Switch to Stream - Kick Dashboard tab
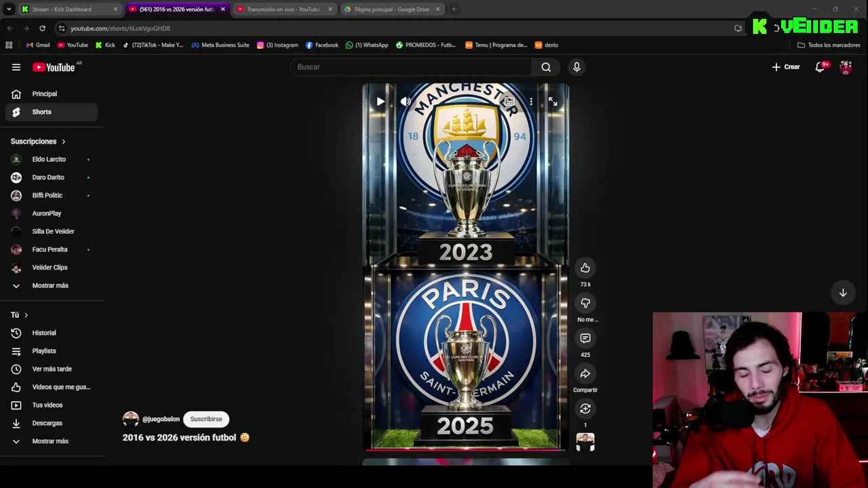This screenshot has height=488, width=868. (x=70, y=9)
